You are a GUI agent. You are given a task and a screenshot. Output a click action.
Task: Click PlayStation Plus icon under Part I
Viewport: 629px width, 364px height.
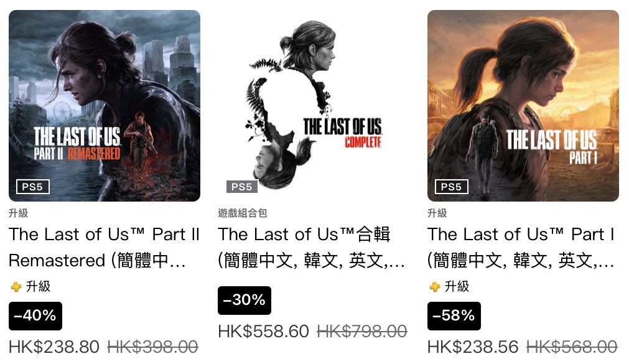click(435, 287)
